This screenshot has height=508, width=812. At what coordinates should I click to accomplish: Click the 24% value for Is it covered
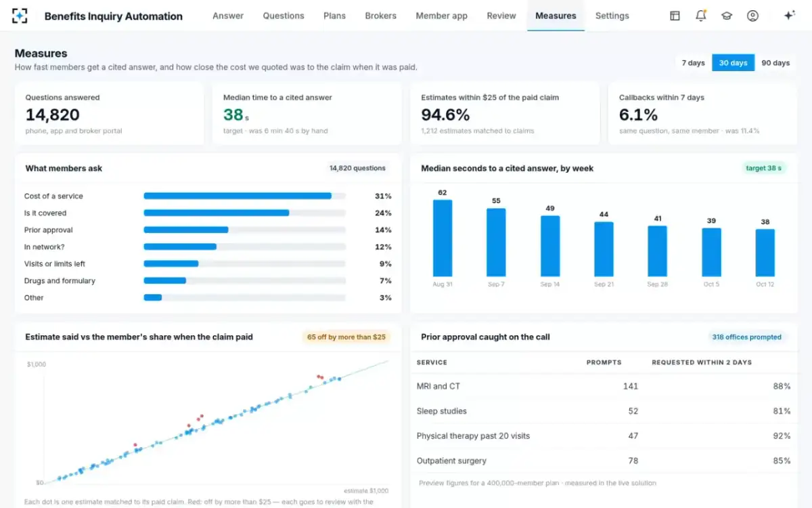[x=383, y=213]
